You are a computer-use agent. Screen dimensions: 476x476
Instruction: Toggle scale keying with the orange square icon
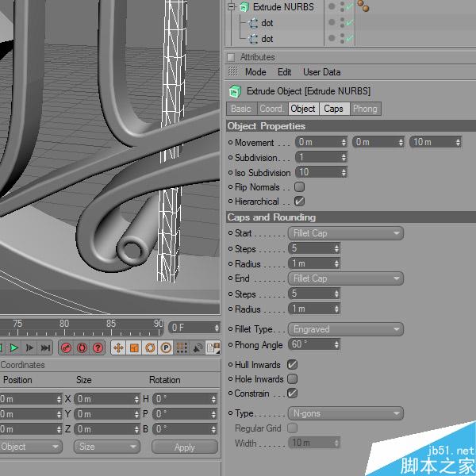pyautogui.click(x=134, y=348)
